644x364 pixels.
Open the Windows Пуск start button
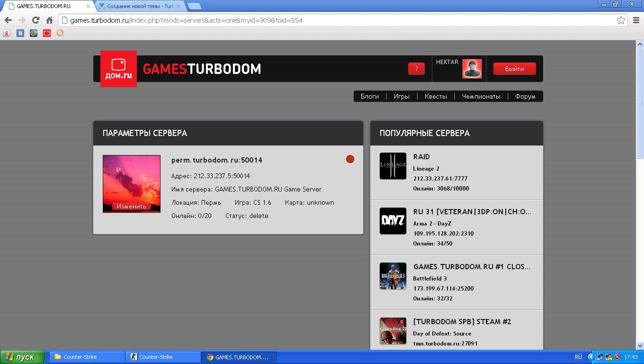22,357
